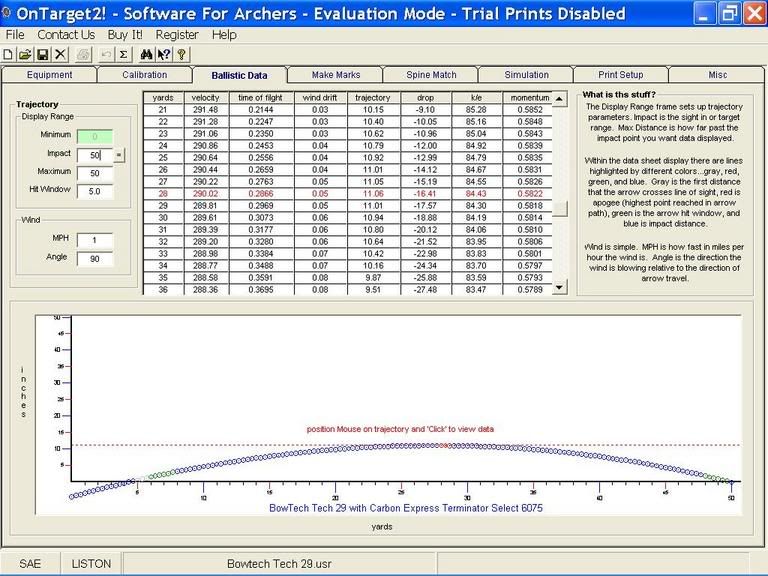Viewport: 768px width, 576px height.
Task: Click the Bowtech Tech 29.usr status entry
Action: tap(279, 564)
